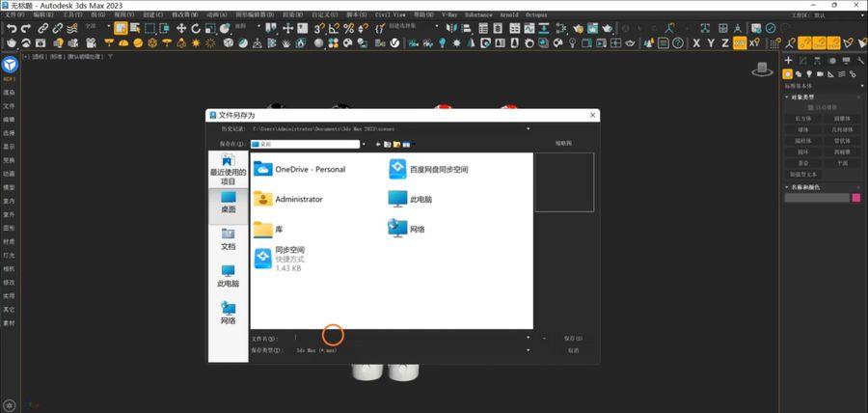The height and width of the screenshot is (413, 868).
Task: Open the Save in folder dropdown
Action: tap(364, 144)
